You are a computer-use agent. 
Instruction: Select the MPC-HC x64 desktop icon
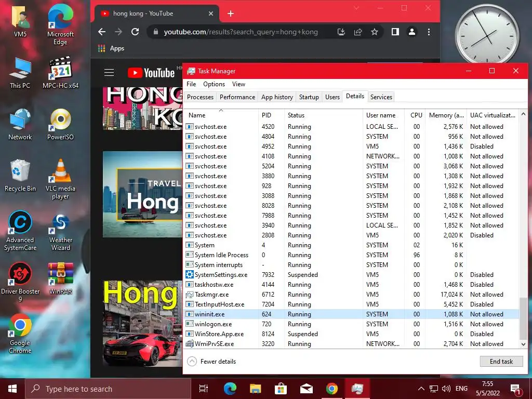(60, 73)
